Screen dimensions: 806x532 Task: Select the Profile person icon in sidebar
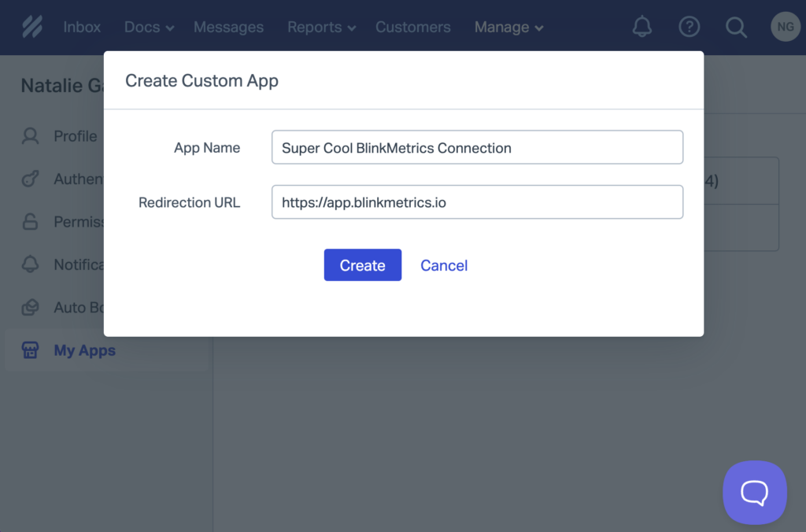(30, 135)
